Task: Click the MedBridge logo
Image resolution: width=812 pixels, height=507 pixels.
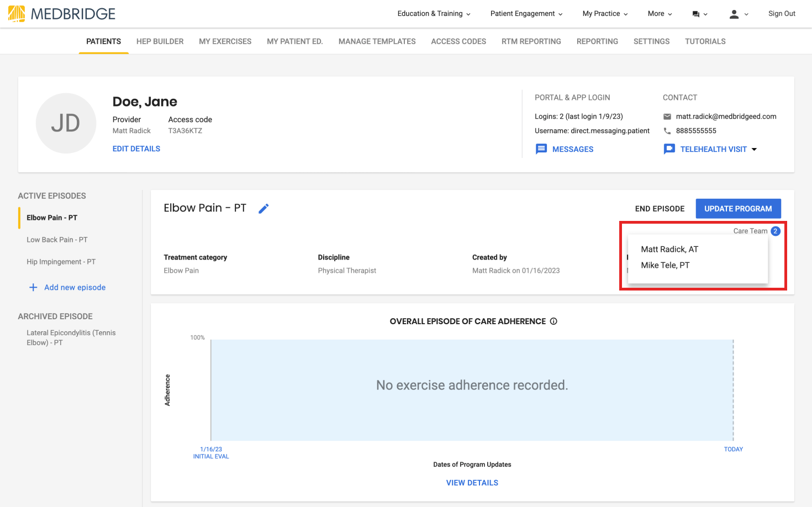Action: [62, 14]
